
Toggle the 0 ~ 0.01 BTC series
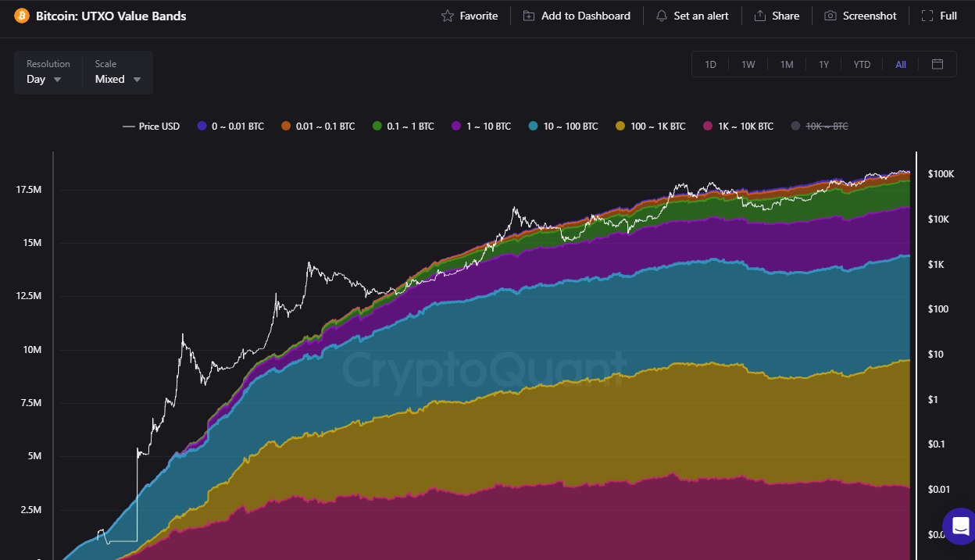click(x=230, y=126)
